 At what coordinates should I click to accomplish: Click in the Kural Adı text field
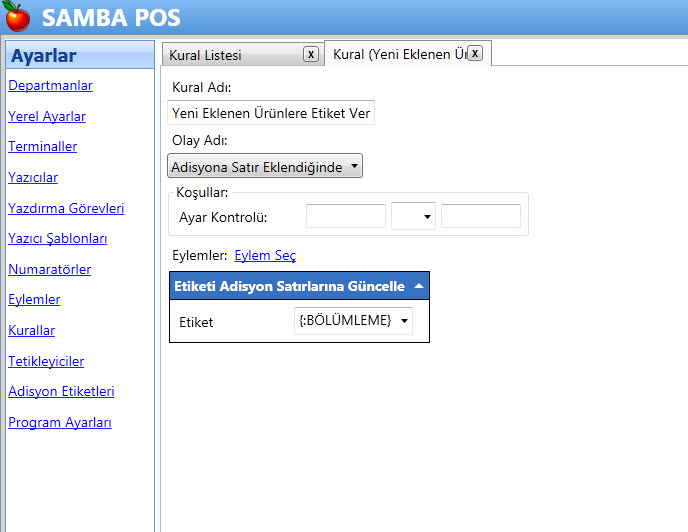pos(271,113)
